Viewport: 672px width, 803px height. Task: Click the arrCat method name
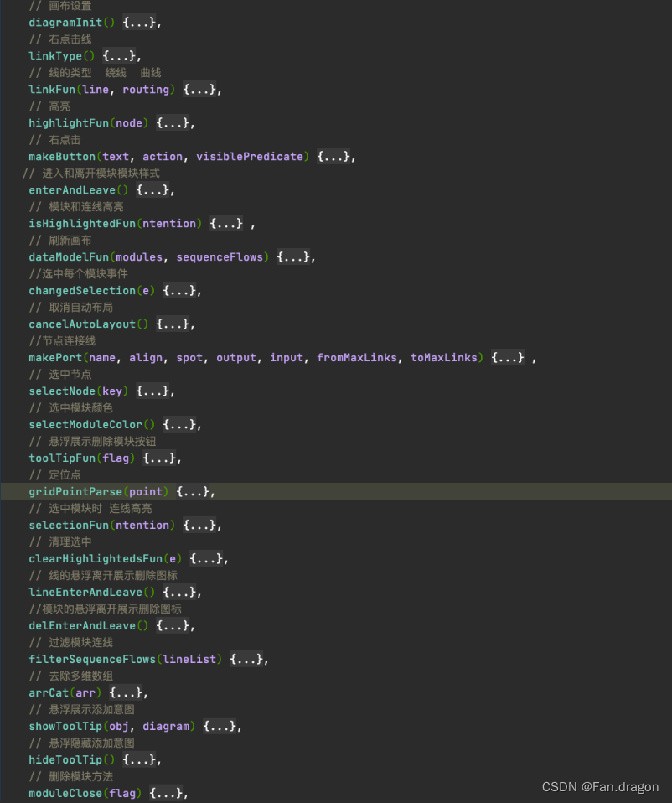pyautogui.click(x=49, y=693)
